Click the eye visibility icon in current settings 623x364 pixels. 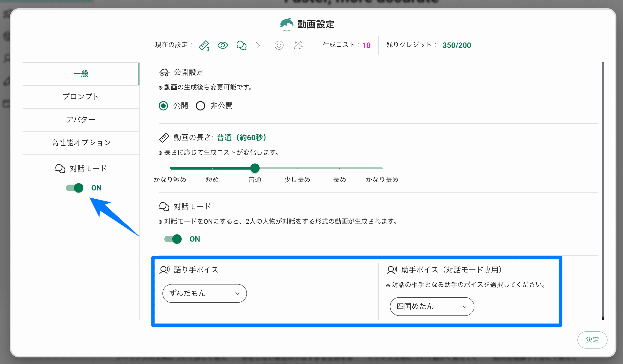(x=223, y=45)
